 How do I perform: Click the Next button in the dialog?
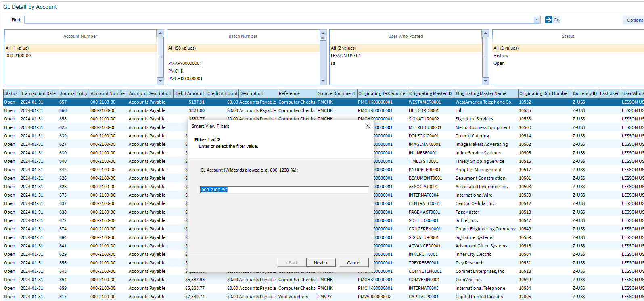[321, 262]
